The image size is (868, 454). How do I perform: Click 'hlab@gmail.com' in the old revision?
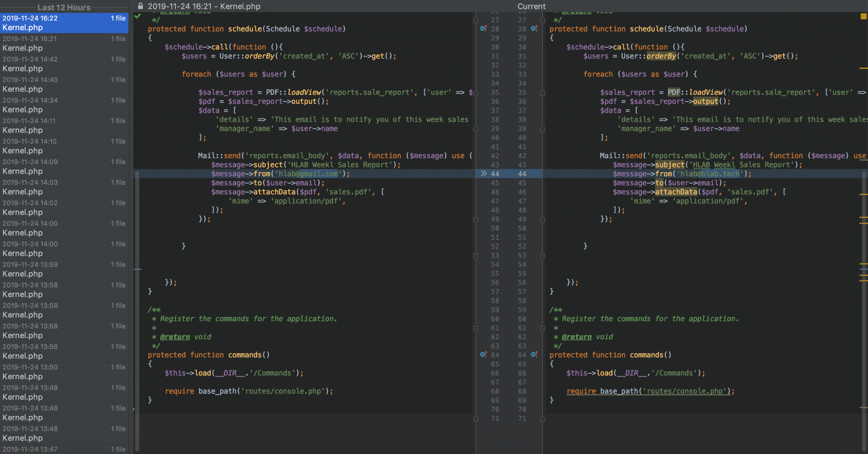(308, 174)
